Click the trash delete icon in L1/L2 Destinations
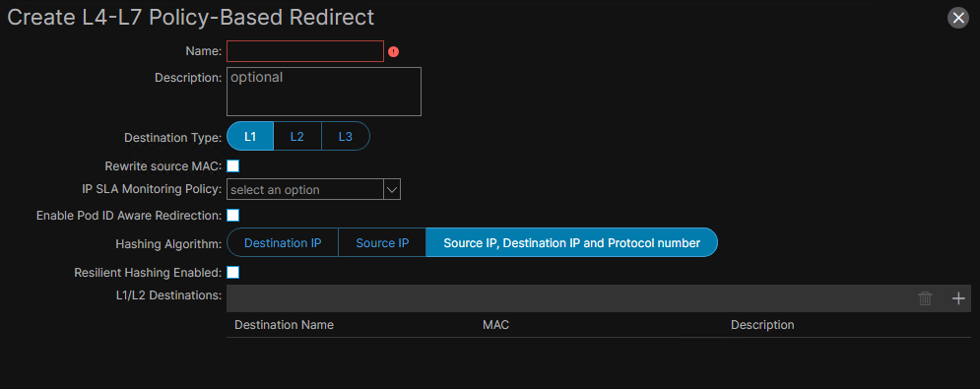 pyautogui.click(x=925, y=299)
